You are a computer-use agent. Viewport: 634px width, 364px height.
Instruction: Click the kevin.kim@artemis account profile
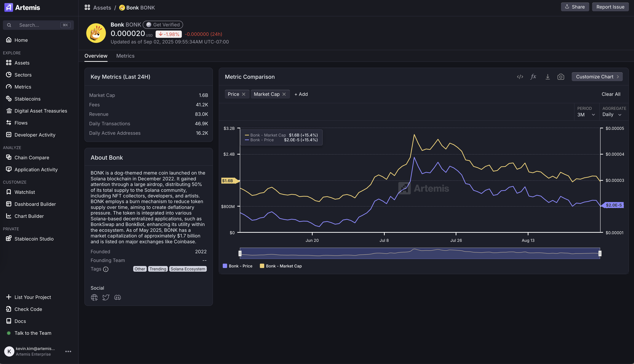30,351
